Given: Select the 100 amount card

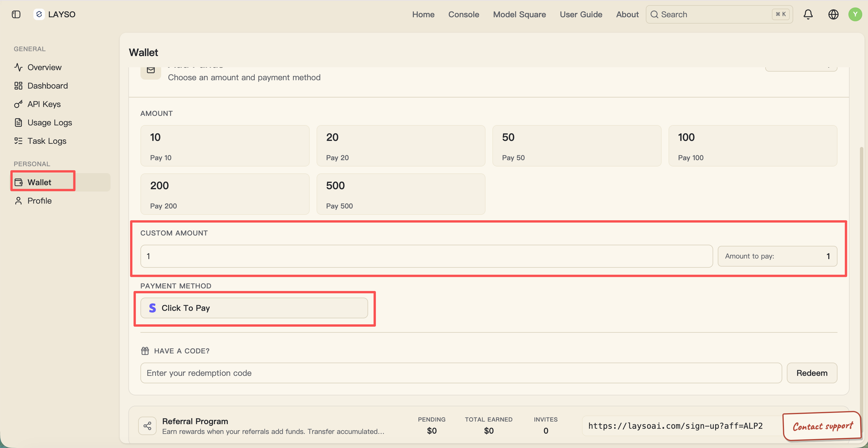Looking at the screenshot, I should pyautogui.click(x=753, y=146).
